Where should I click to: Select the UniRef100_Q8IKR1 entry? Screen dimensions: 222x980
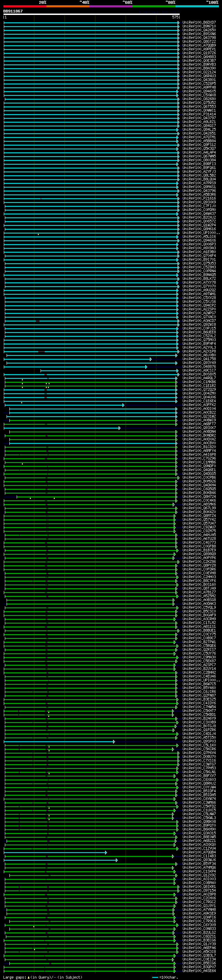pyautogui.click(x=199, y=887)
